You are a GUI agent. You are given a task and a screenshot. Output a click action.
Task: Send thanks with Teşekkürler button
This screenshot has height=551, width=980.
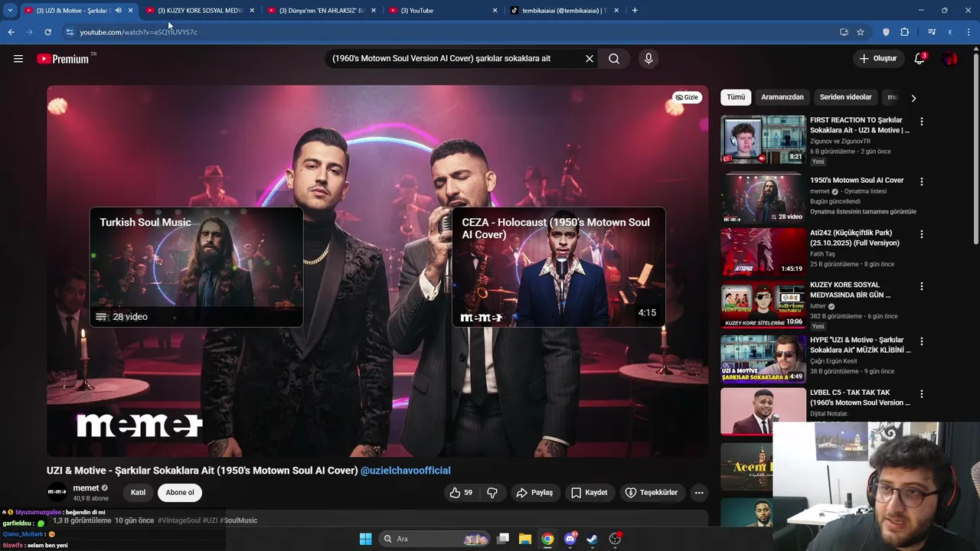[652, 492]
